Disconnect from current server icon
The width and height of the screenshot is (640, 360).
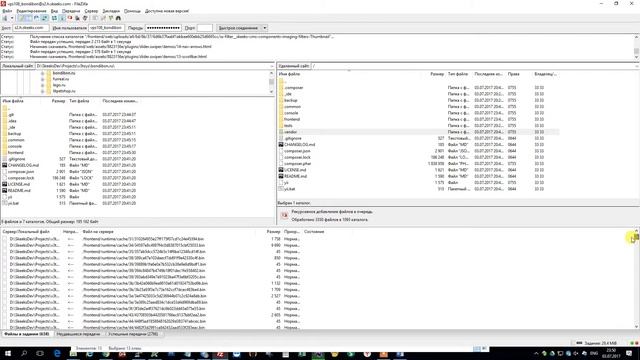[x=77, y=18]
